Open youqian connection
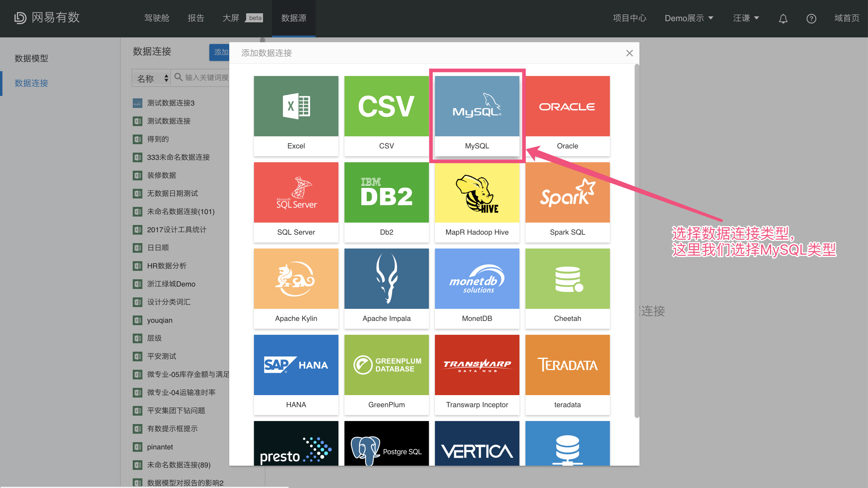 159,321
